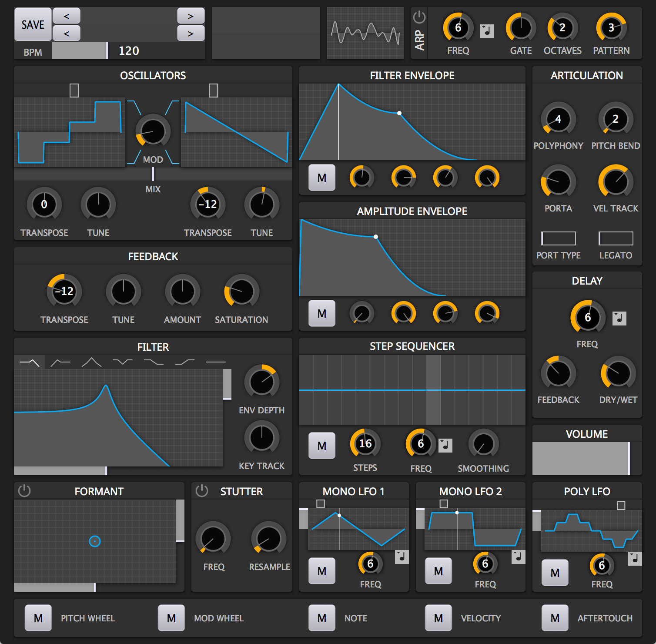Click the note sync icon beside Step Sequencer FREQ
Viewport: 656px width, 644px height.
coord(445,445)
